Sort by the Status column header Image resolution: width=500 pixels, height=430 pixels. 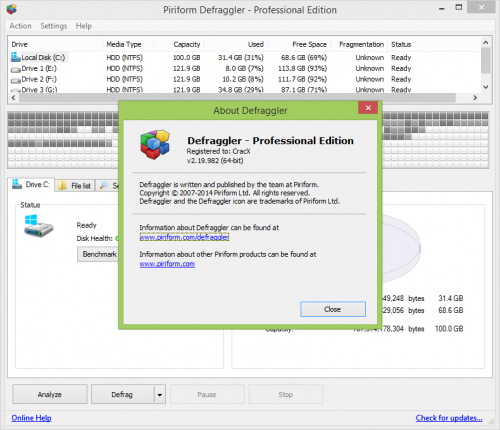[433, 44]
